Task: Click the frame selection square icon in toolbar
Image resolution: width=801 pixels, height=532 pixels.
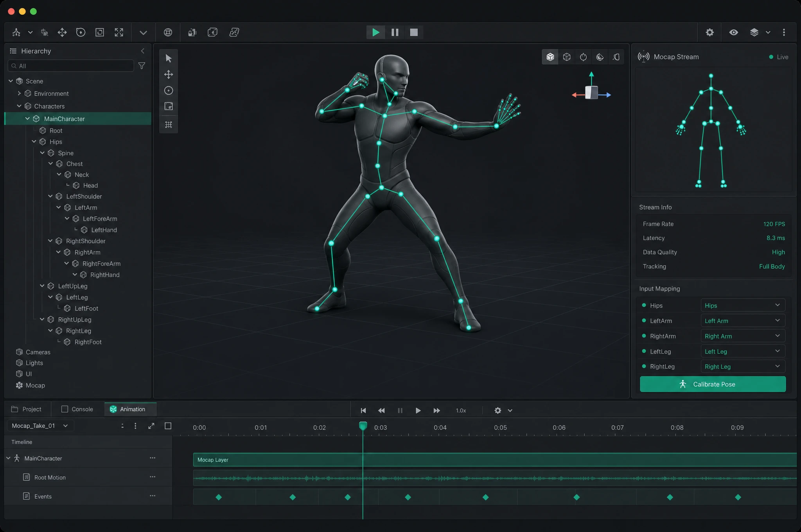Action: tap(100, 32)
